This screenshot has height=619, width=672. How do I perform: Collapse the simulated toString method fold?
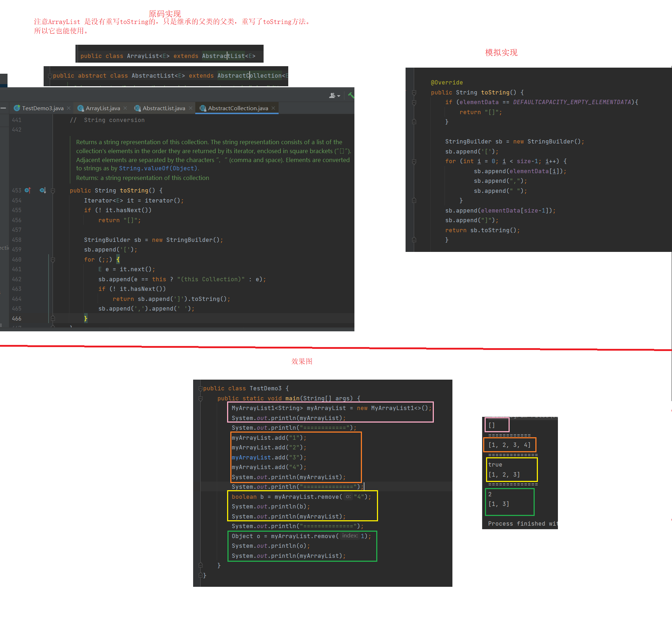(x=414, y=93)
